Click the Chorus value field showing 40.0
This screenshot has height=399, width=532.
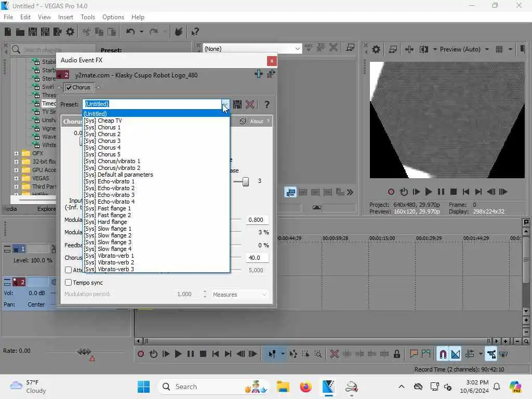tap(257, 258)
